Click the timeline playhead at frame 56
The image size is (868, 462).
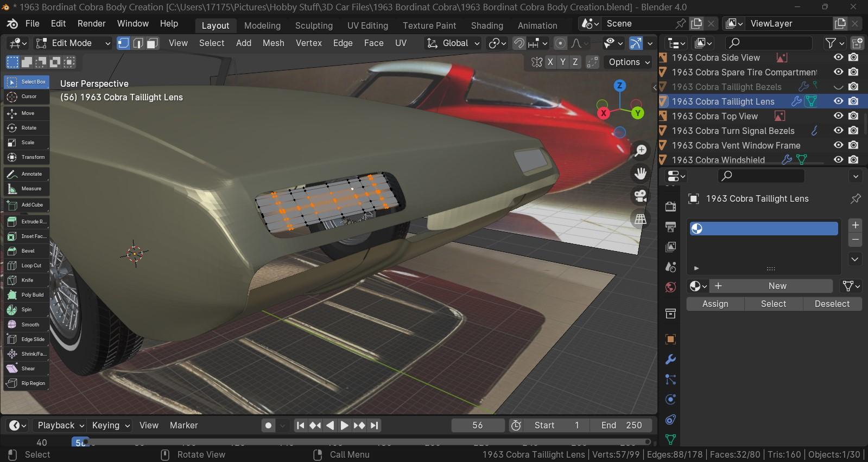pyautogui.click(x=80, y=442)
